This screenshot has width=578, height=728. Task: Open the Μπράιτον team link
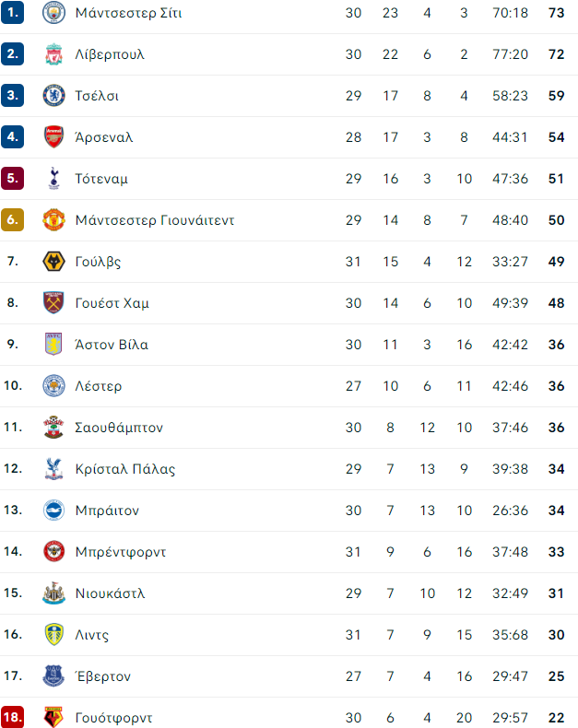pos(107,511)
